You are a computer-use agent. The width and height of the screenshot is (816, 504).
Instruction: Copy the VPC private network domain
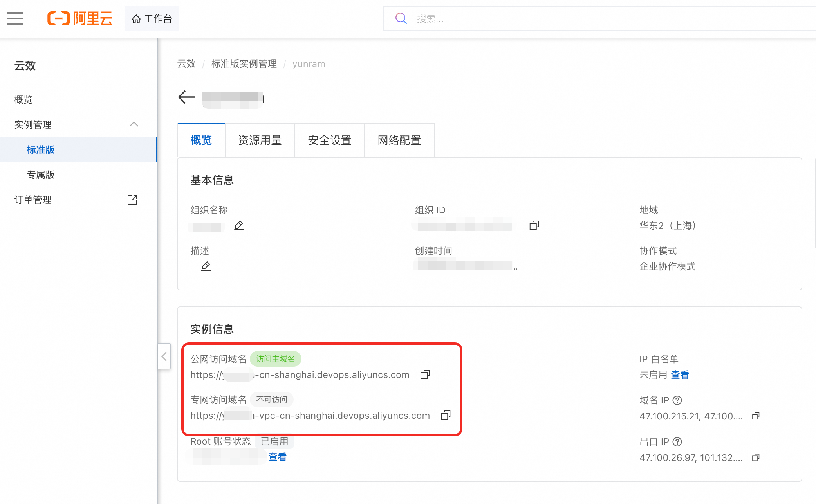(x=446, y=416)
